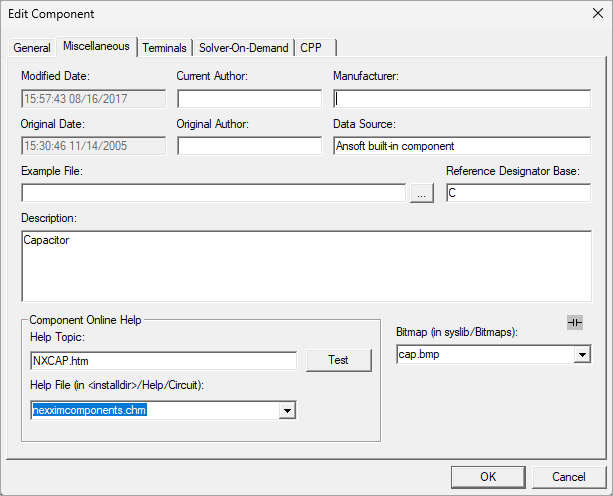Click the Original Author input box
This screenshot has width=613, height=496.
[249, 146]
